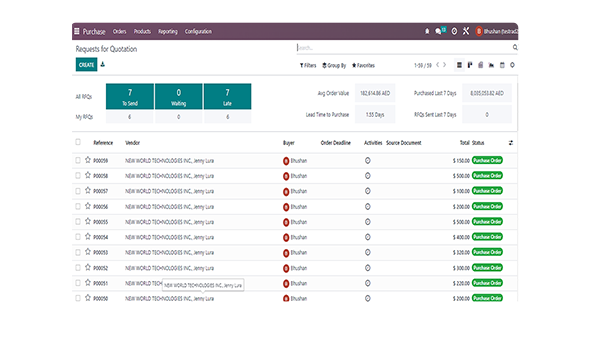Open the developer tools wrench icon

click(x=466, y=31)
